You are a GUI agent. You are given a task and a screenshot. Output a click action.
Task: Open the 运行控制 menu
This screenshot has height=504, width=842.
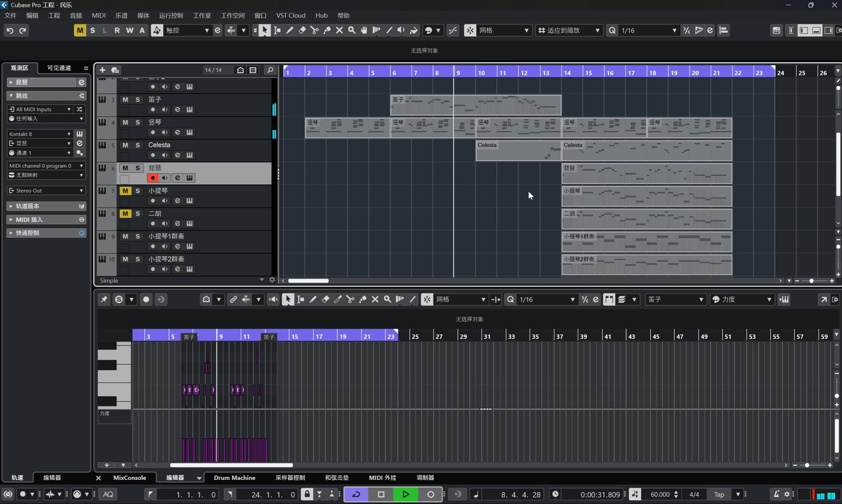pyautogui.click(x=171, y=16)
